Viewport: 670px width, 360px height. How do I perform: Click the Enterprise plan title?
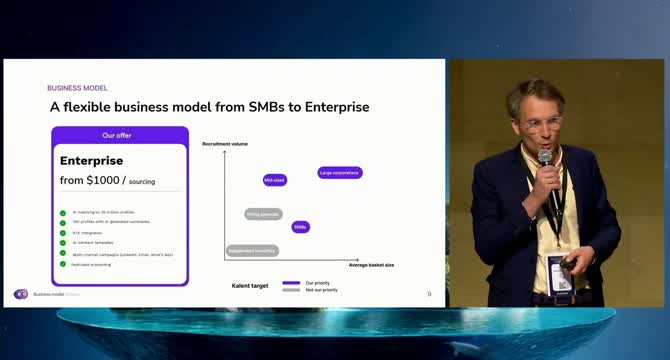point(91,161)
